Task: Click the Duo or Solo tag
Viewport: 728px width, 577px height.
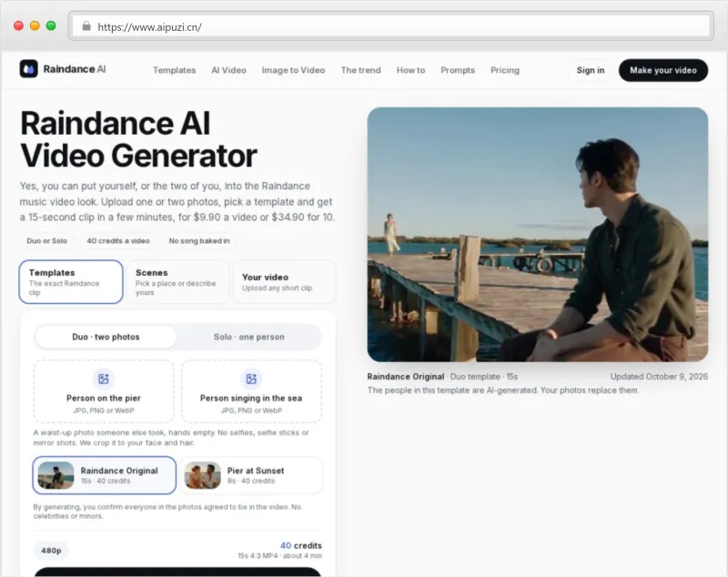Action: [x=47, y=241]
